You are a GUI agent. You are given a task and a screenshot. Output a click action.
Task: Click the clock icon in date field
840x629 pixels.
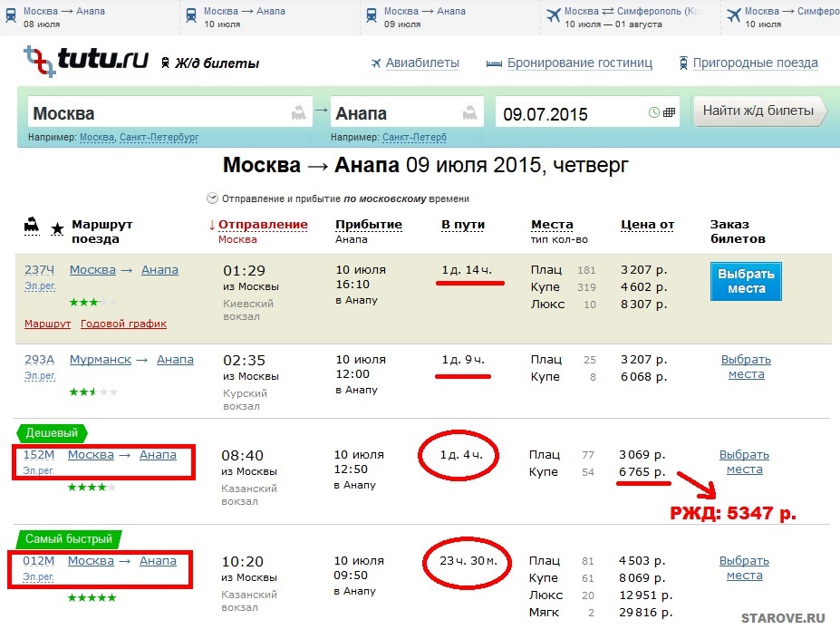pos(654,112)
